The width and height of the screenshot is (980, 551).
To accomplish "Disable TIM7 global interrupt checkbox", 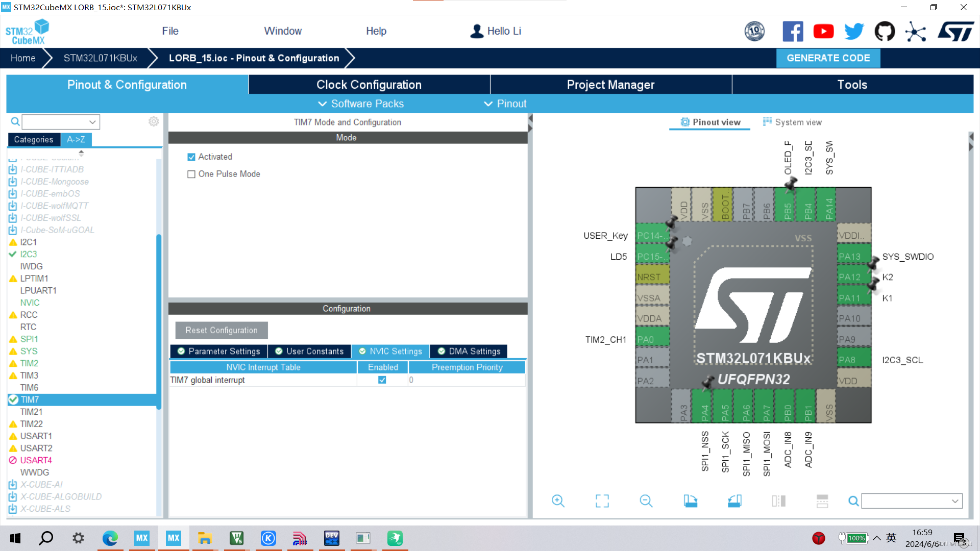I will (x=382, y=380).
